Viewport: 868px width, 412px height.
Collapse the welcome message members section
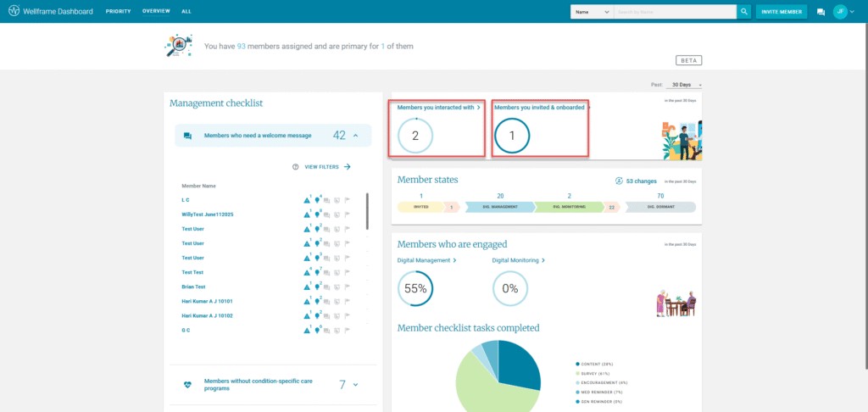click(356, 136)
